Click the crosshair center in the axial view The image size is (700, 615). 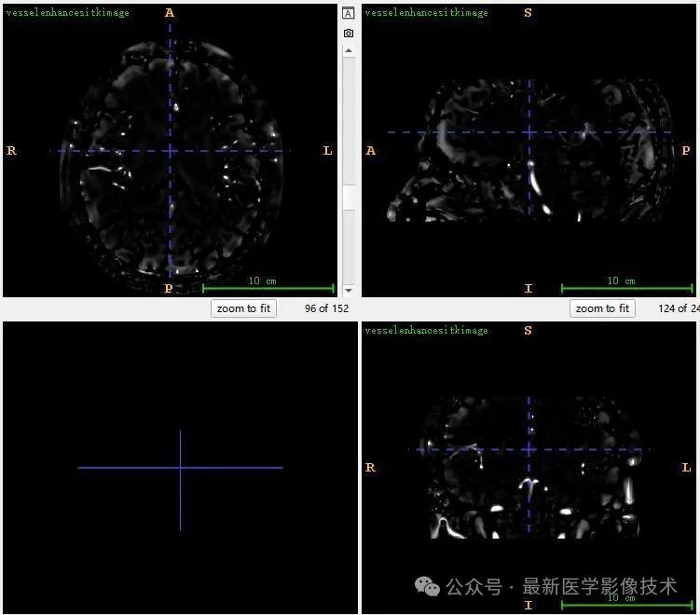(x=170, y=151)
